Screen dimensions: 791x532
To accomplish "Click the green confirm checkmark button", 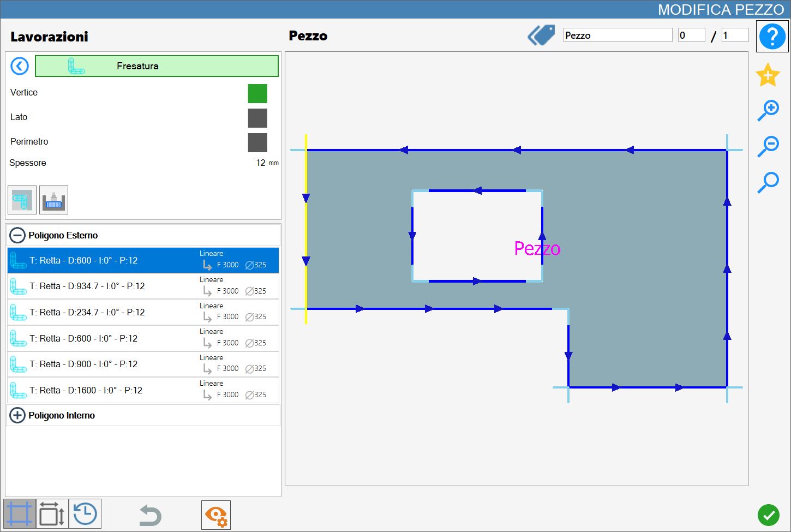I will tap(768, 515).
